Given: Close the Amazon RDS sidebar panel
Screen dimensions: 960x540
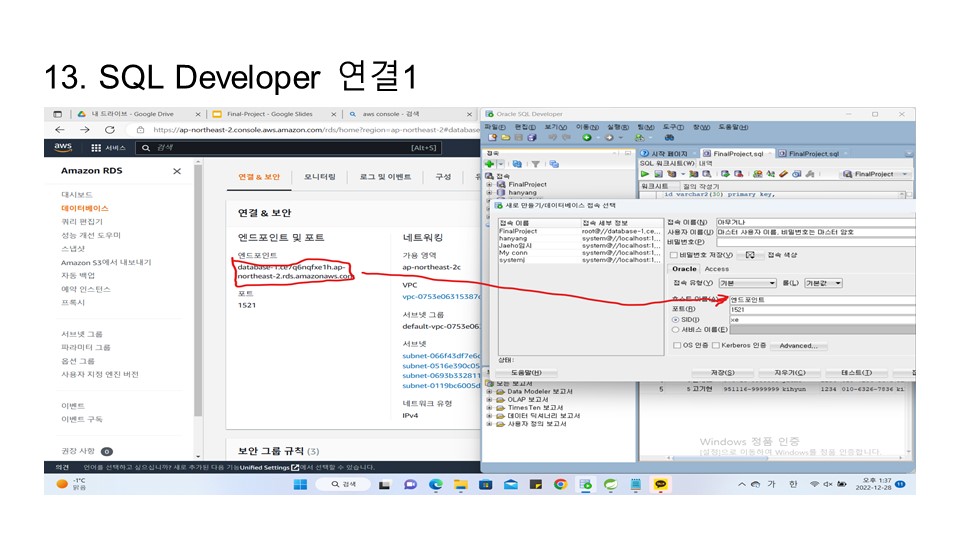Looking at the screenshot, I should [177, 171].
